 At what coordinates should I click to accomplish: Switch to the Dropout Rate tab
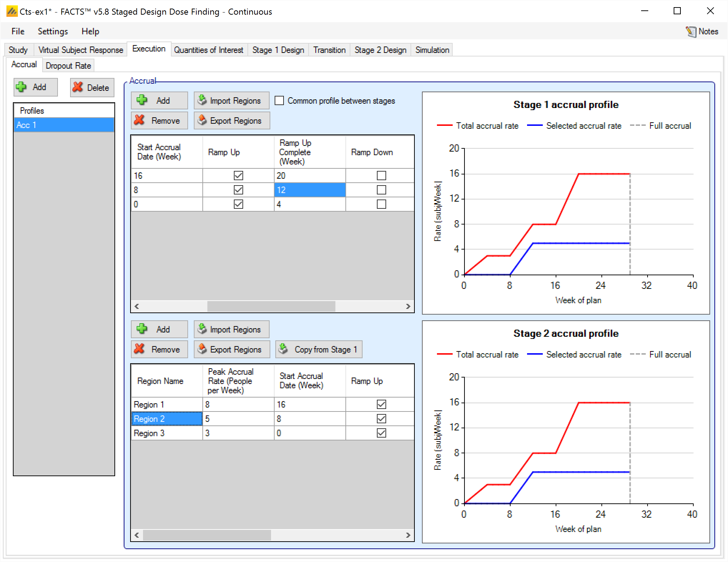(x=68, y=66)
